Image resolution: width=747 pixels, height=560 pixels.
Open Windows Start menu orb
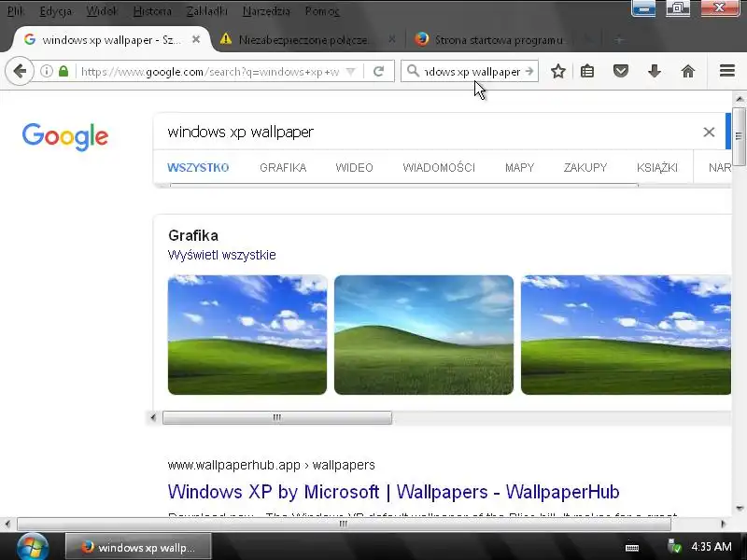pyautogui.click(x=33, y=547)
